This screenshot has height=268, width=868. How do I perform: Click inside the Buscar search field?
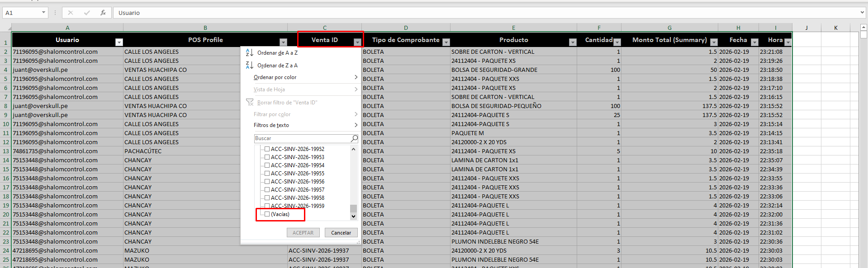(x=302, y=138)
